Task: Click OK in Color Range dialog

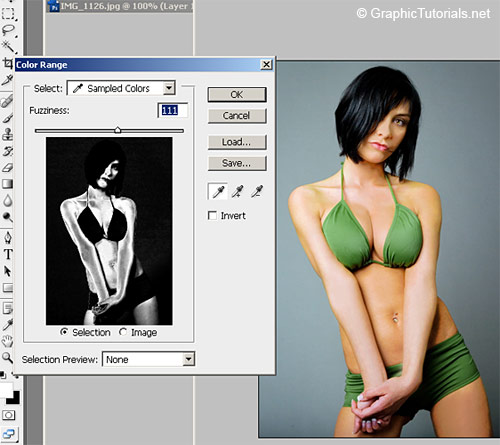Action: (x=237, y=95)
